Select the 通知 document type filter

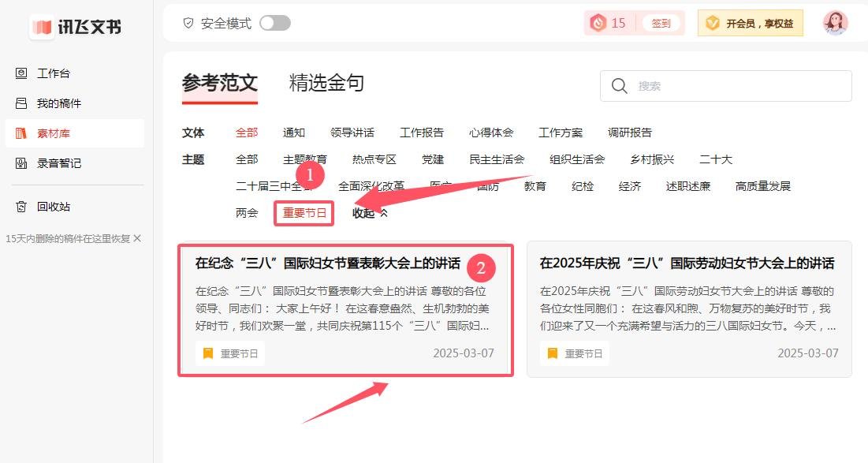click(x=293, y=132)
